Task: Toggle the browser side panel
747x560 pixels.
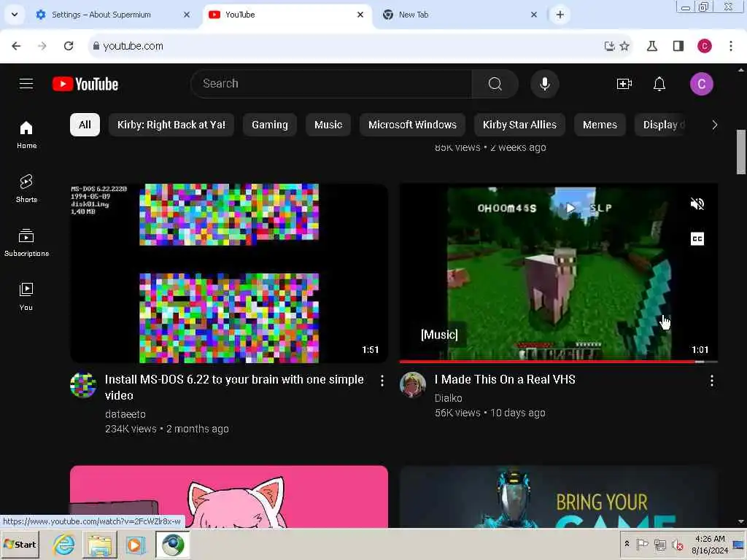Action: [x=678, y=46]
